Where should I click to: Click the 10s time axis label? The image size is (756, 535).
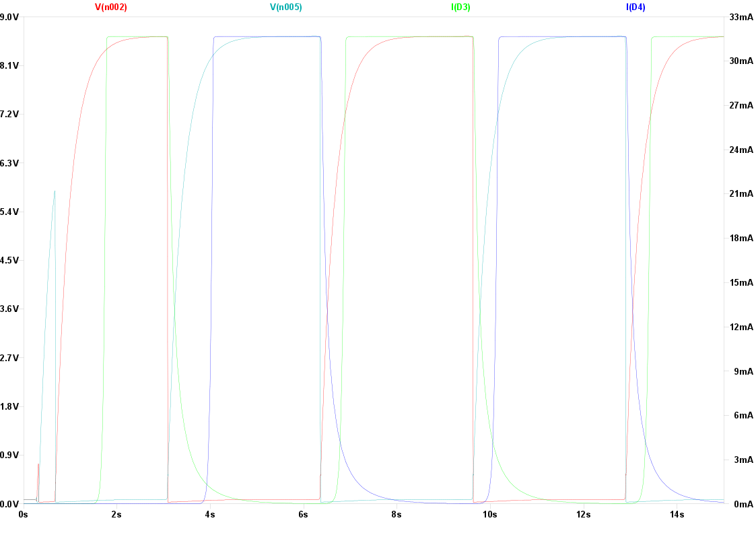pyautogui.click(x=490, y=515)
